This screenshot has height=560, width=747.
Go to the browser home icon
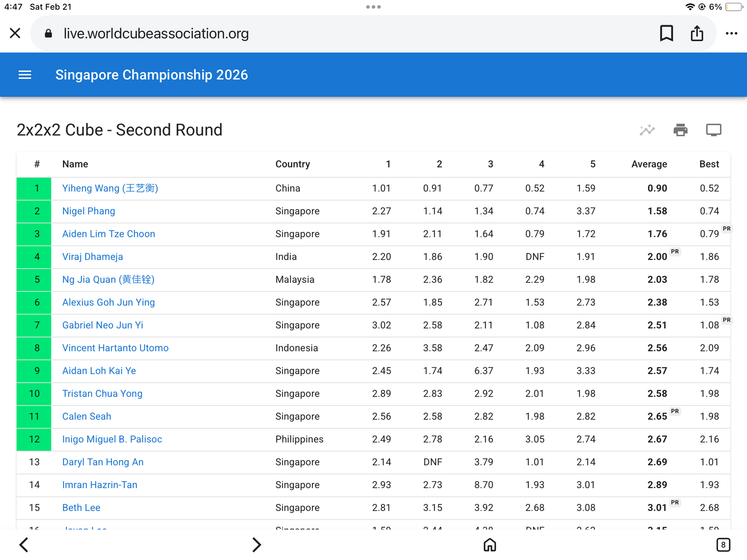[490, 545]
